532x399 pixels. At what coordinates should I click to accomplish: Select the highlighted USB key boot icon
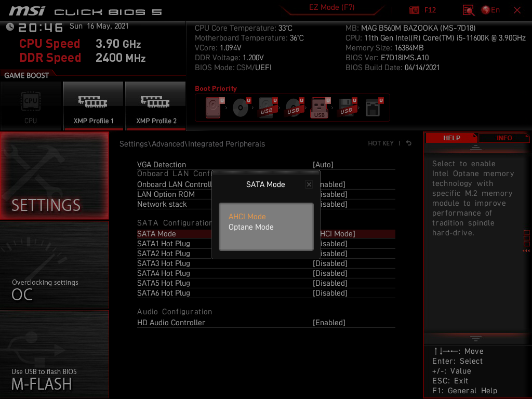(x=320, y=108)
